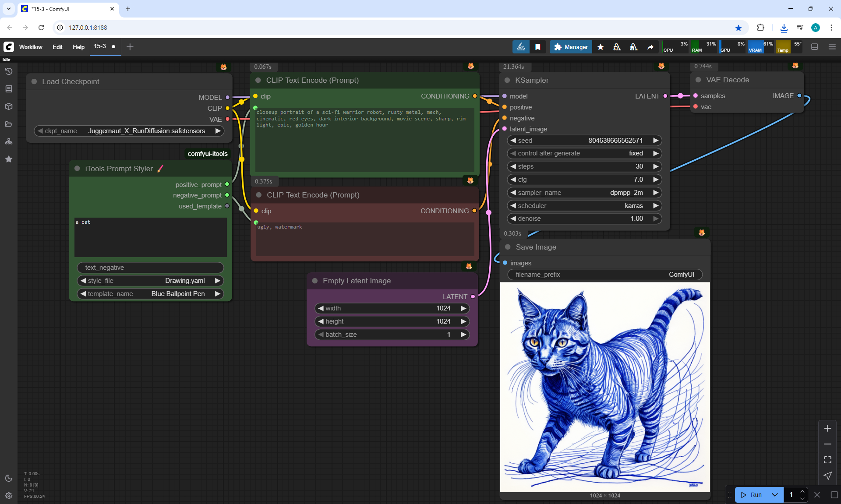The width and height of the screenshot is (841, 504).
Task: Click the share arrow icon in toolbar
Action: [650, 47]
